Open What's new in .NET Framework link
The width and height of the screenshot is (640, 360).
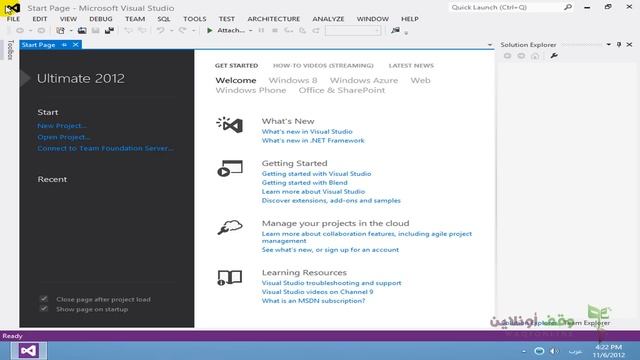(x=313, y=140)
